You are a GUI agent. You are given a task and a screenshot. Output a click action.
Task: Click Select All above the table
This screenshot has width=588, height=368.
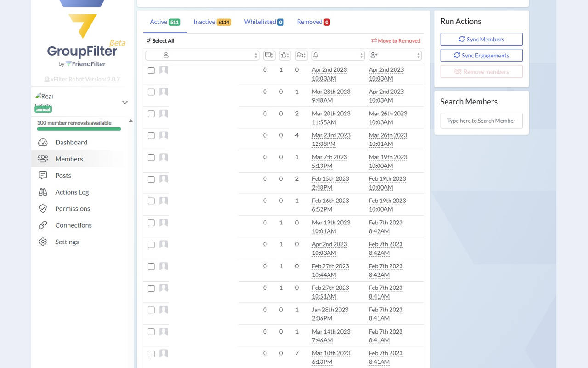(160, 40)
